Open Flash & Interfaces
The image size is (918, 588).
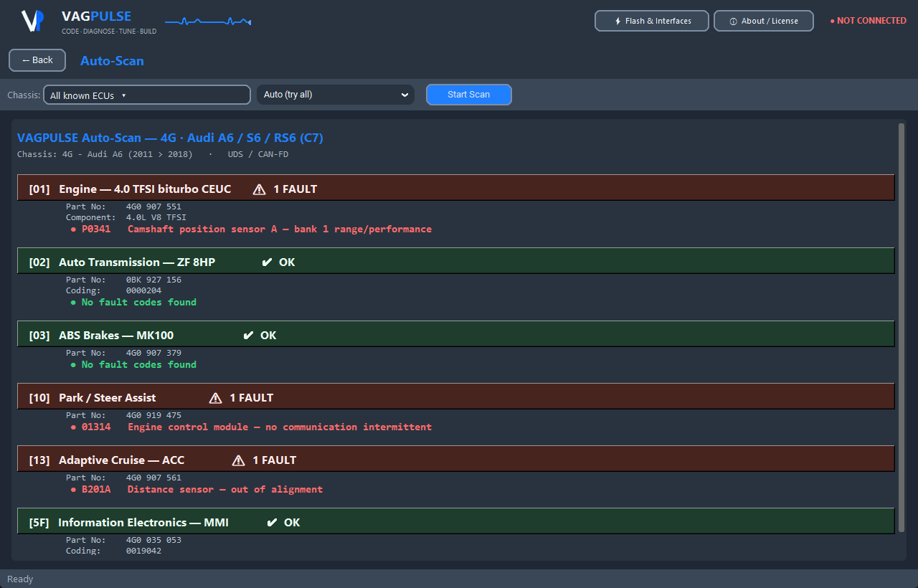click(x=652, y=21)
